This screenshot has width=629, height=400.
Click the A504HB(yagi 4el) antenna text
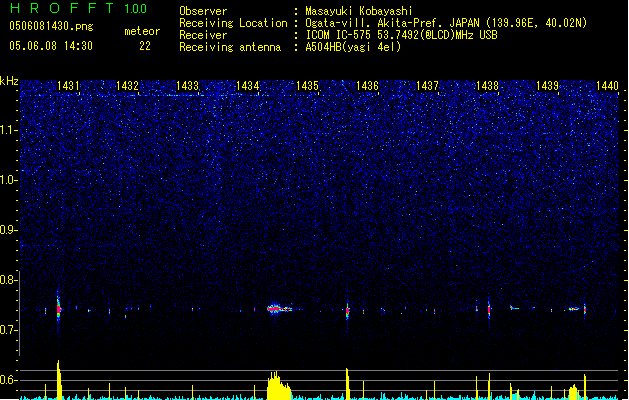[353, 47]
